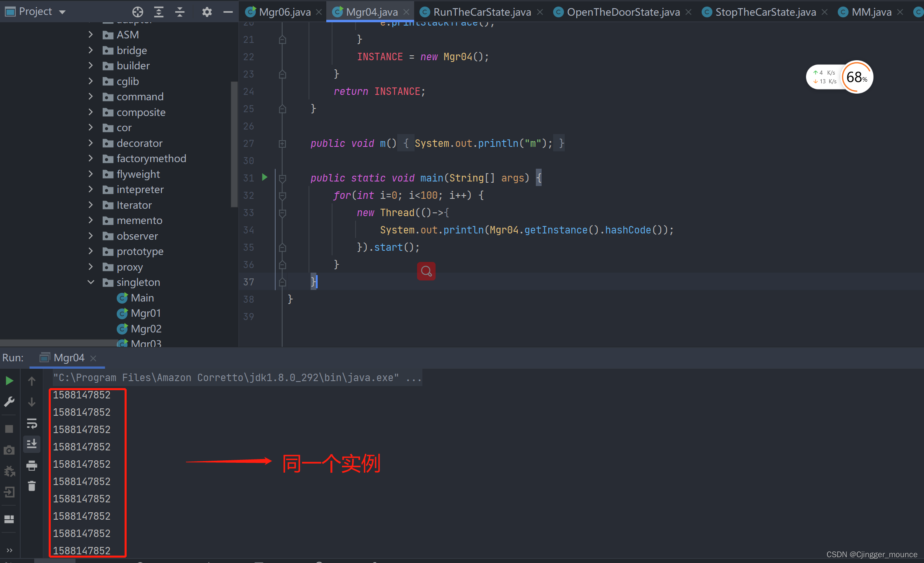Screen dimensions: 924x563
Task: Click the wrench icon in Run panel
Action: (9, 401)
